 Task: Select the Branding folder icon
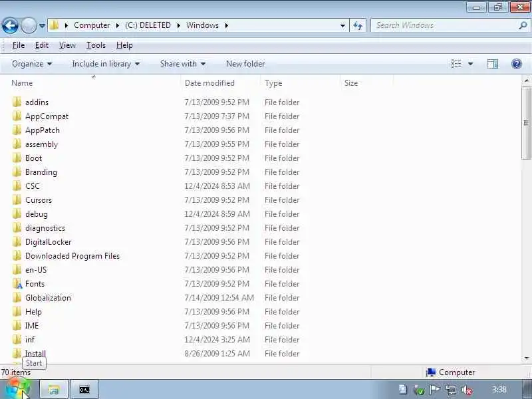pyautogui.click(x=17, y=172)
